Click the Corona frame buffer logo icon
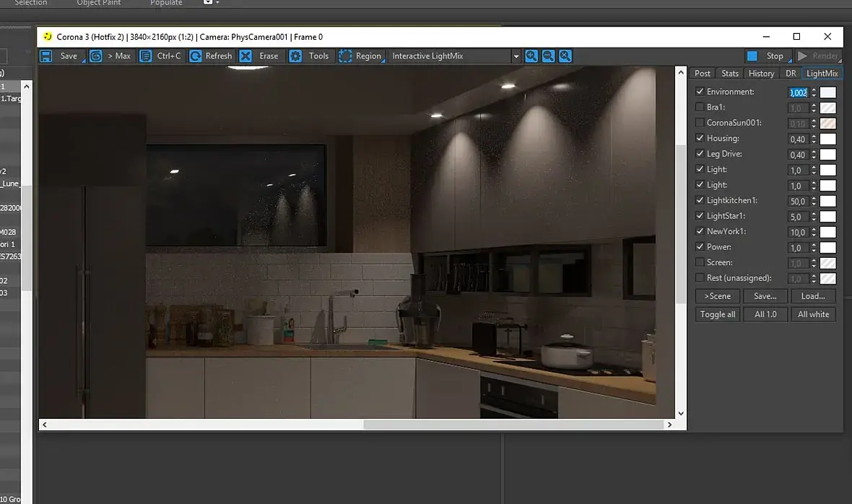 click(48, 36)
